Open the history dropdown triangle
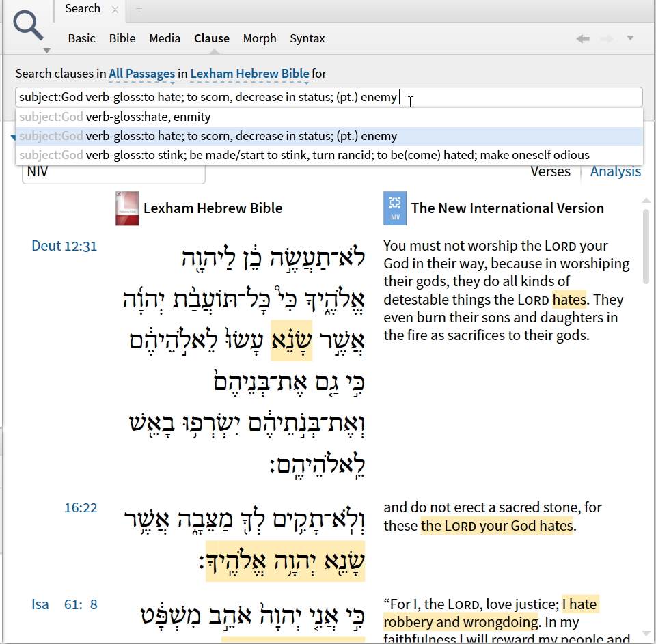 pos(631,38)
